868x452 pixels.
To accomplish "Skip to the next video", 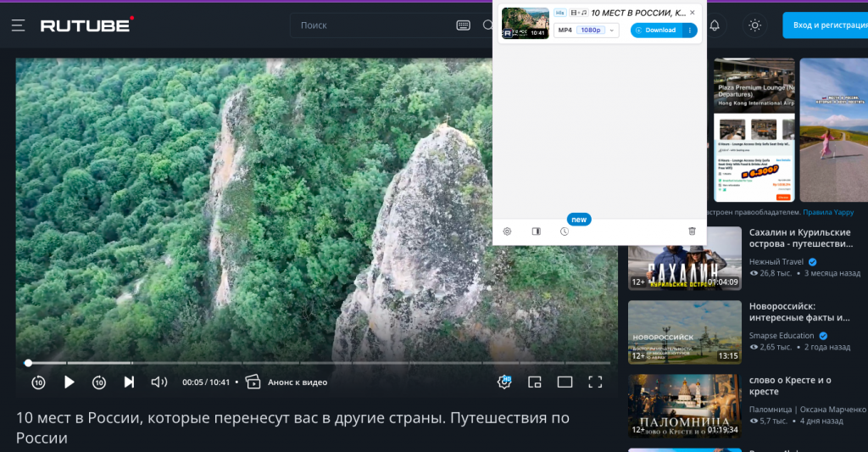I will click(x=129, y=382).
